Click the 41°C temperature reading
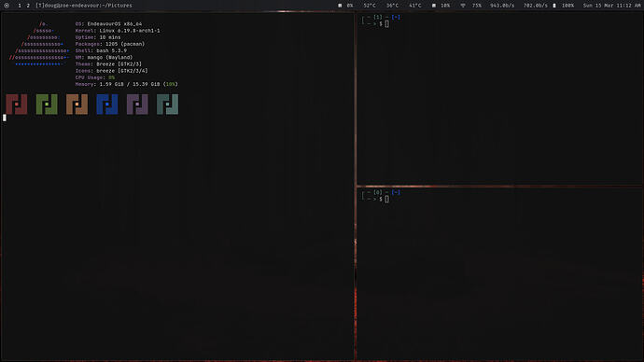Image resolution: width=644 pixels, height=362 pixels. pos(414,6)
